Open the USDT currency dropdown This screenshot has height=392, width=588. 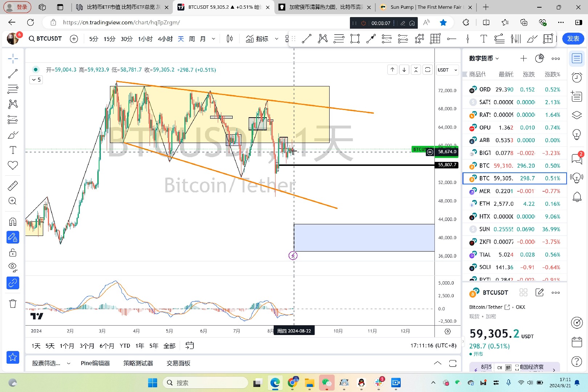(447, 70)
